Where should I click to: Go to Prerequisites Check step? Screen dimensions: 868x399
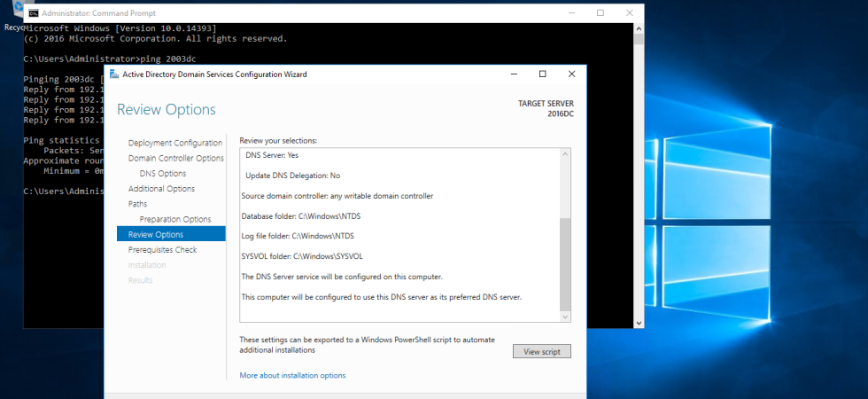tap(163, 249)
